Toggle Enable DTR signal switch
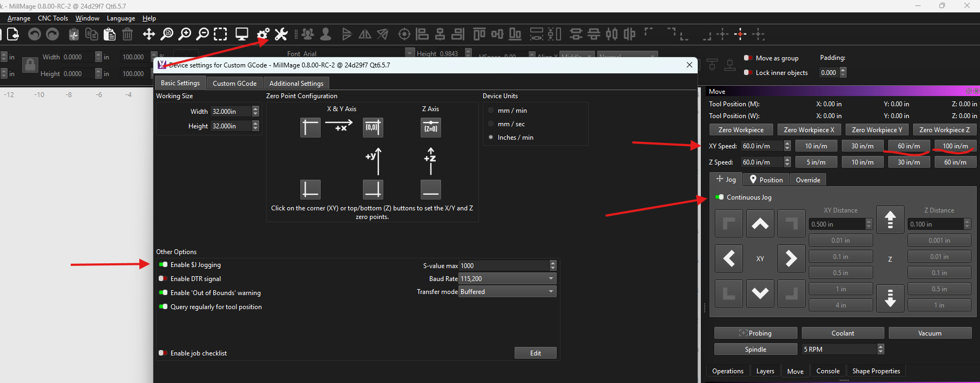980x383 pixels. click(163, 279)
